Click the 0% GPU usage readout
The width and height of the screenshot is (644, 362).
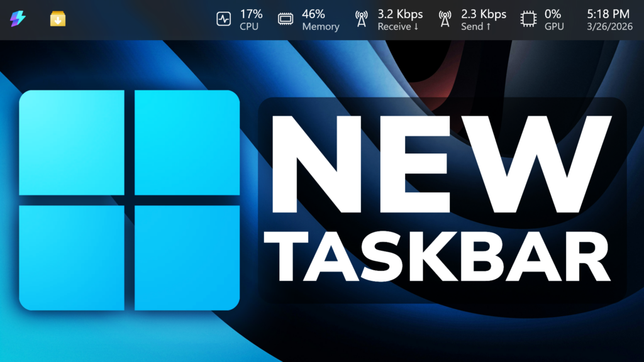pyautogui.click(x=553, y=14)
